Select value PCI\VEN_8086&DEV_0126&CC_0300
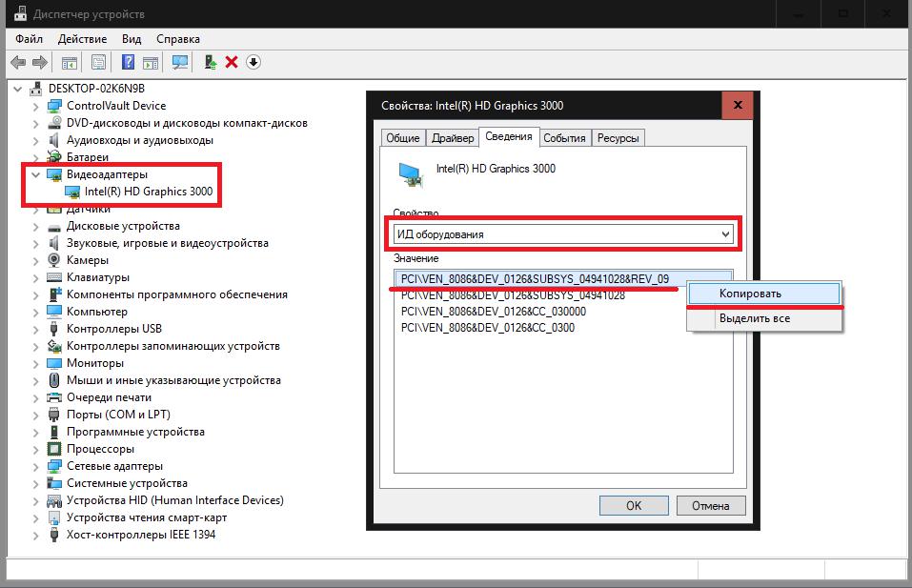The image size is (912, 588). click(x=487, y=328)
